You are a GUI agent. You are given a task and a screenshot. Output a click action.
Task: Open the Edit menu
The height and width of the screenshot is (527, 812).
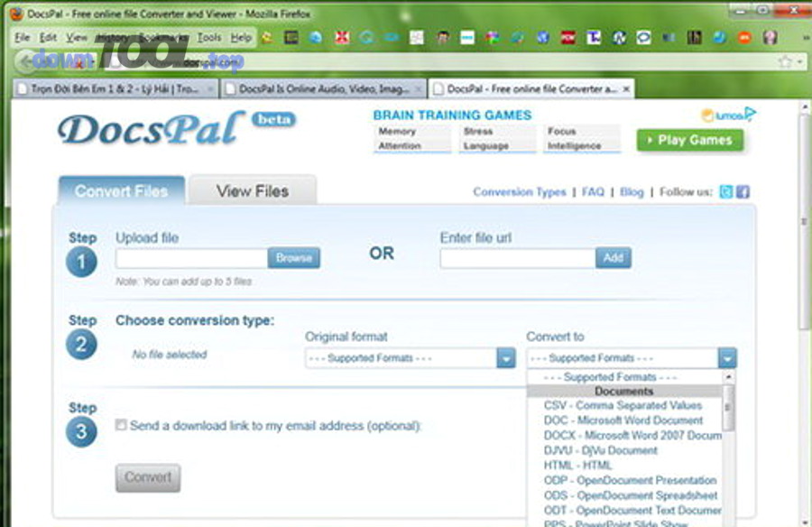(x=48, y=37)
